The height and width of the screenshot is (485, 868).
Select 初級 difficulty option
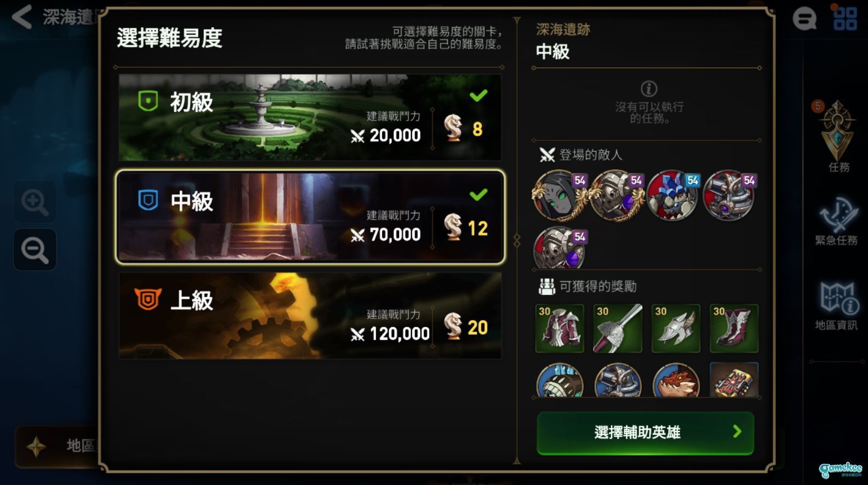click(310, 117)
